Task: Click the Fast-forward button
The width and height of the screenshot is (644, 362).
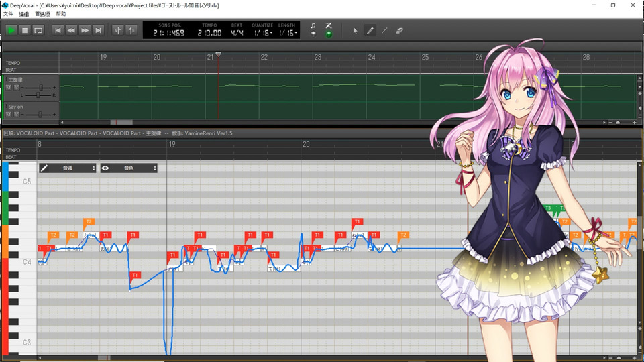Action: [x=85, y=30]
